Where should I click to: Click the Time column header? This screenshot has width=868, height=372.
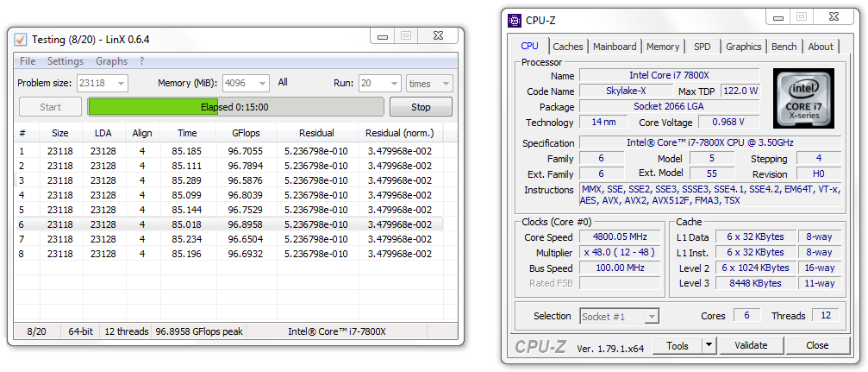click(187, 133)
